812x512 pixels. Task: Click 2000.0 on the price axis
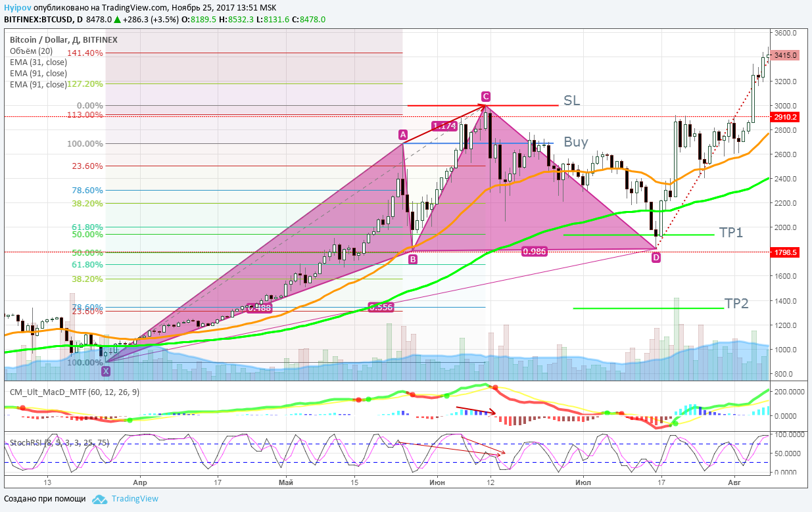tap(786, 227)
